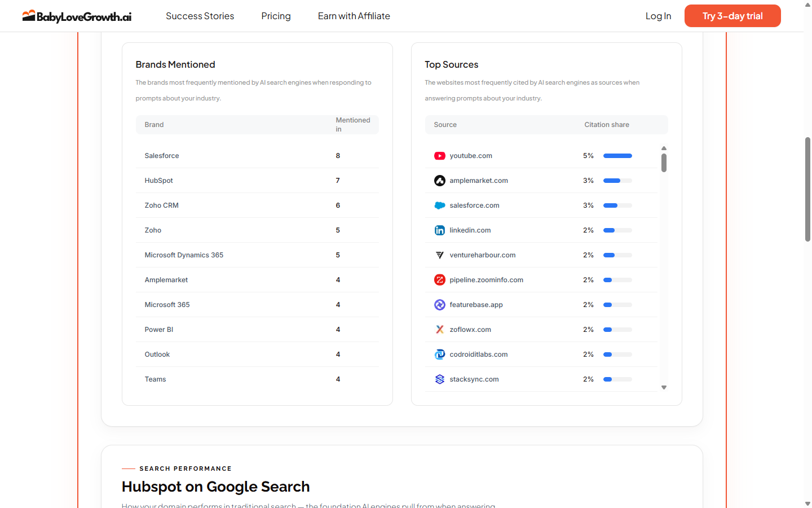
Task: Click the codroiditlabs.com source name
Action: coord(479,354)
